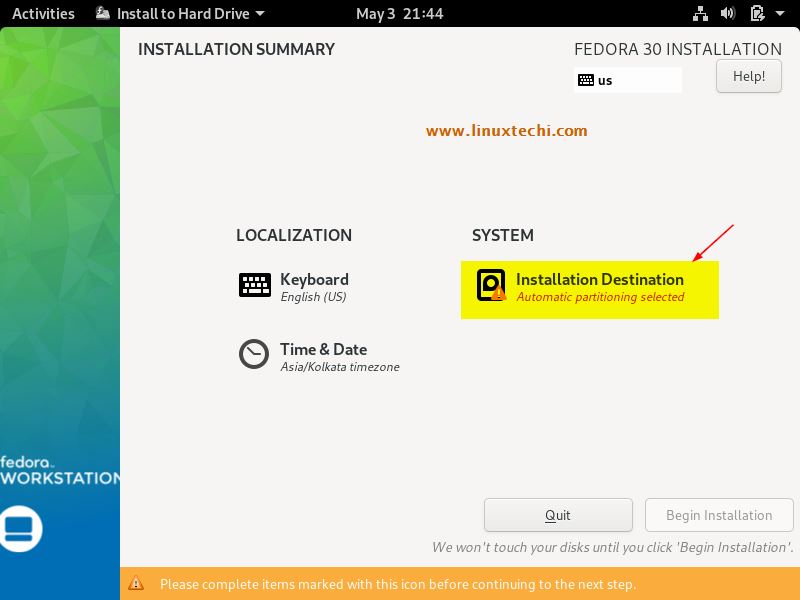Click the battery power status icon
The width and height of the screenshot is (800, 600).
[757, 13]
